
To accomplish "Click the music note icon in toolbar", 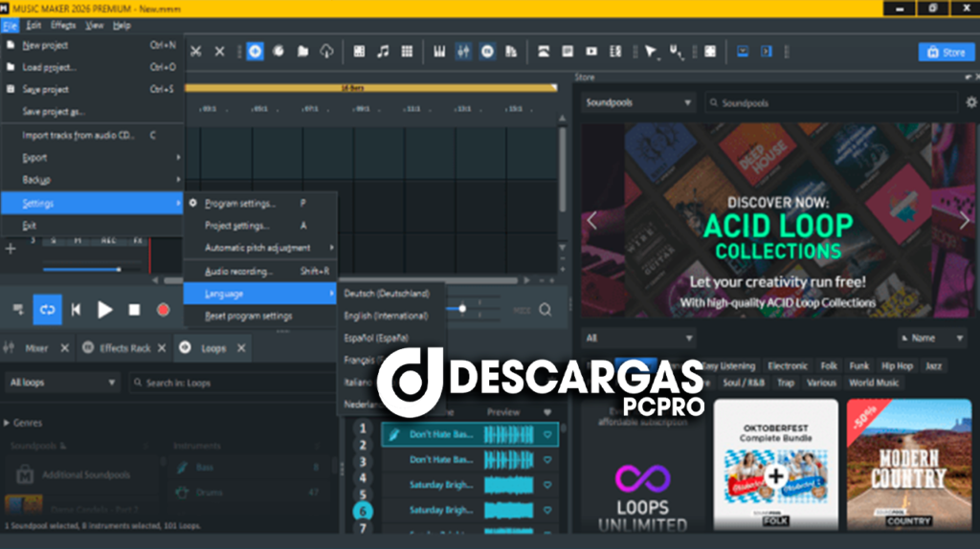I will coord(383,52).
